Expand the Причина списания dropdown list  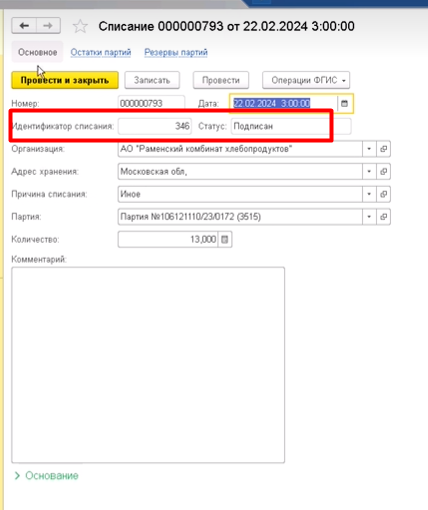[x=369, y=194]
